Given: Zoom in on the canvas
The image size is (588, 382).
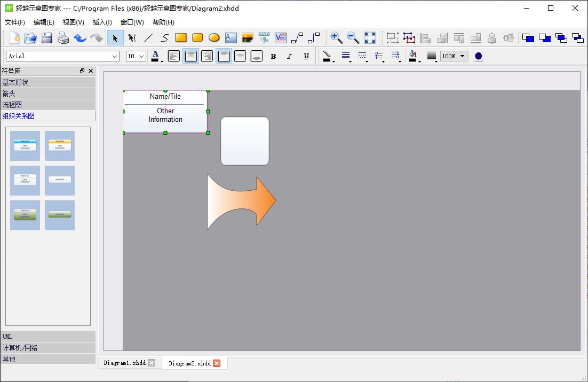Looking at the screenshot, I should [x=336, y=38].
